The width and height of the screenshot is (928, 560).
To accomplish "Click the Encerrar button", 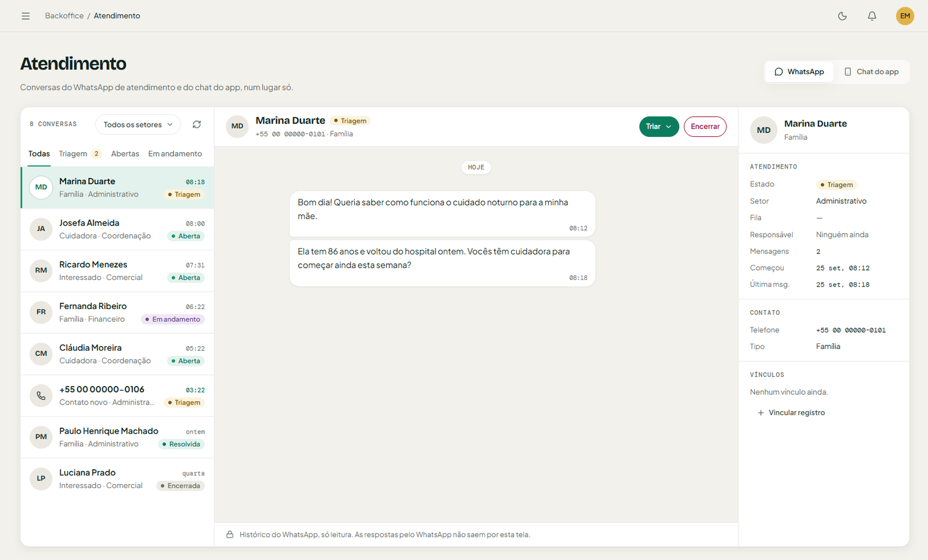I will pos(705,126).
